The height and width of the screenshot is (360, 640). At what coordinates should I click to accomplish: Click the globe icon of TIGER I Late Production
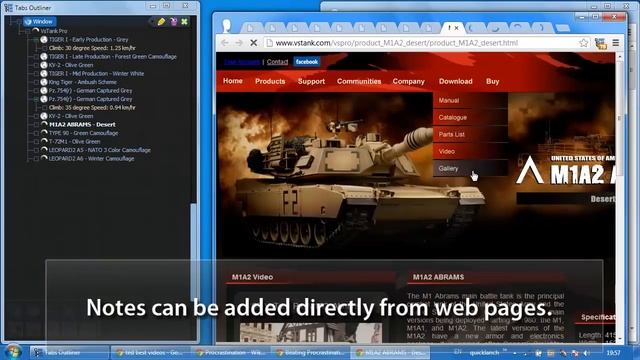point(44,56)
